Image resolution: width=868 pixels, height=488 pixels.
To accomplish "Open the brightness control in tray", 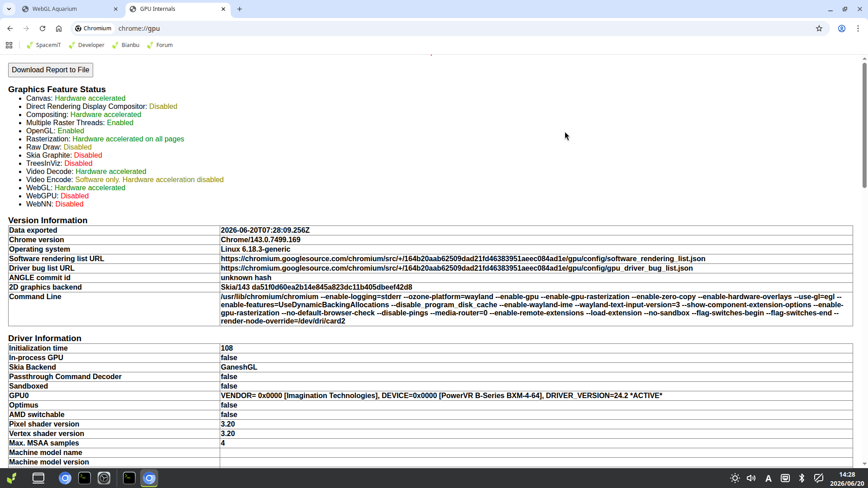I will coord(735,478).
